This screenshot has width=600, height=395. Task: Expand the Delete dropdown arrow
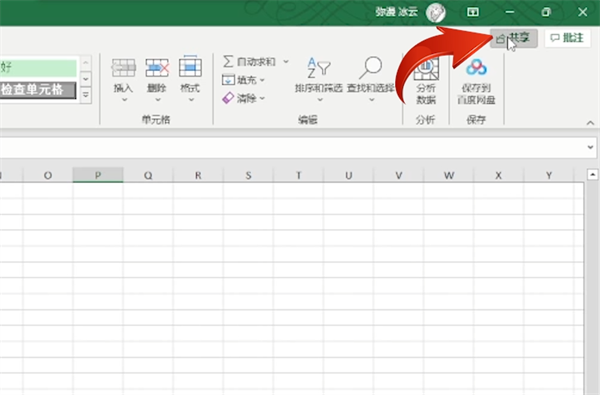[x=158, y=100]
